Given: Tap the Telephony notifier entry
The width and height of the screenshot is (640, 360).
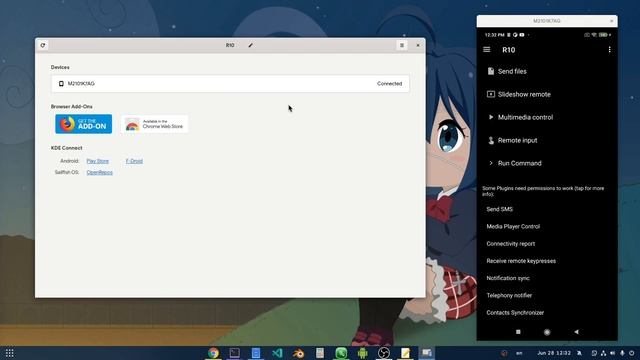Looking at the screenshot, I should pos(509,296).
